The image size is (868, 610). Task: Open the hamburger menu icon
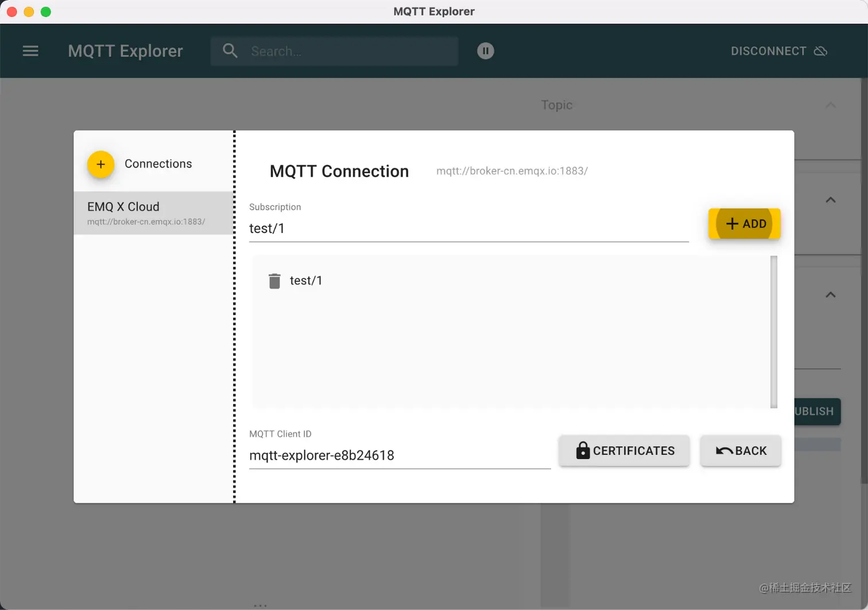click(30, 51)
